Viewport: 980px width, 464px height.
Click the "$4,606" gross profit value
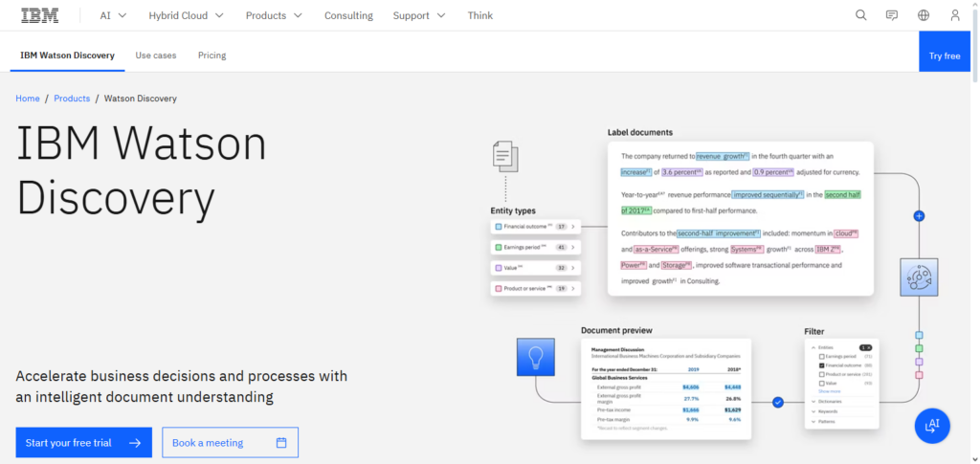click(x=691, y=387)
